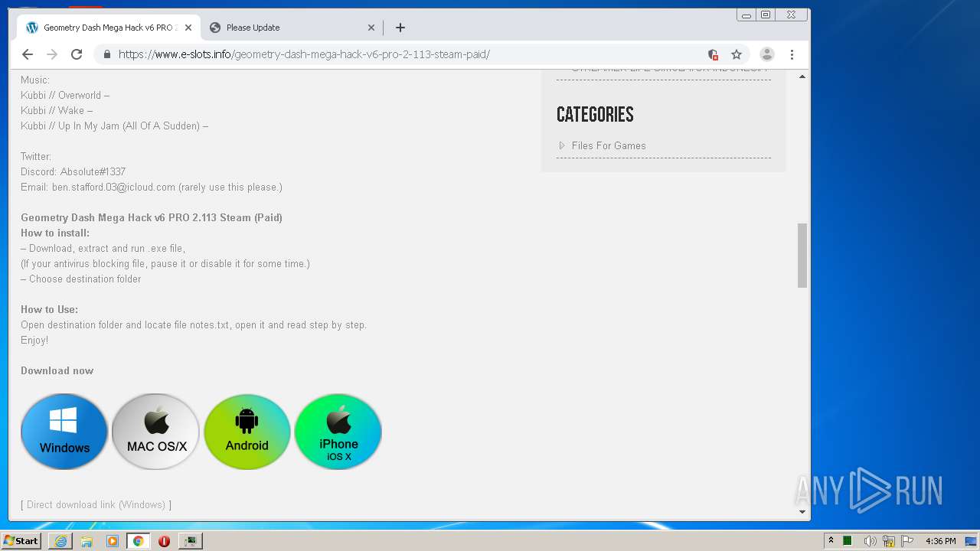Show hidden system tray icons
980x551 pixels.
831,540
